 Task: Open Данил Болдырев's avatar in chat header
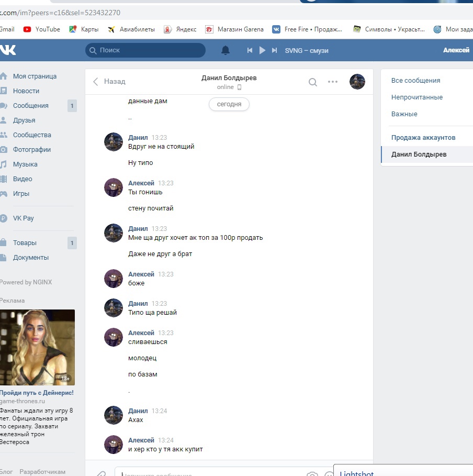357,82
